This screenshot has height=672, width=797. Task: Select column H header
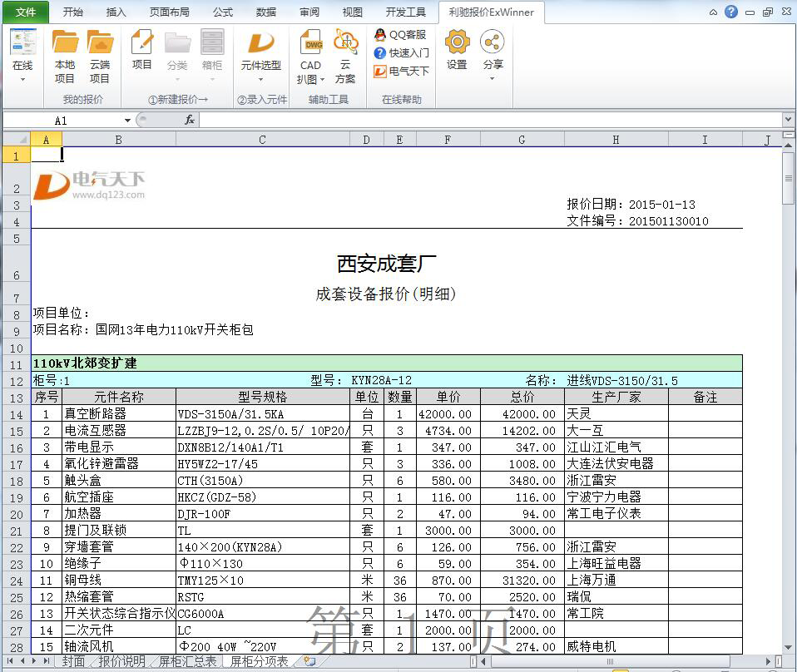click(616, 140)
